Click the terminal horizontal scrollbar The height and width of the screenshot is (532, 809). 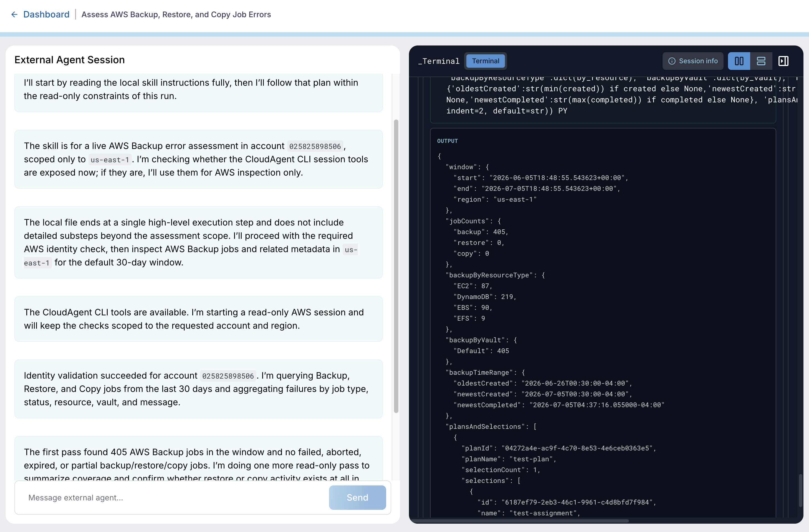click(x=520, y=520)
